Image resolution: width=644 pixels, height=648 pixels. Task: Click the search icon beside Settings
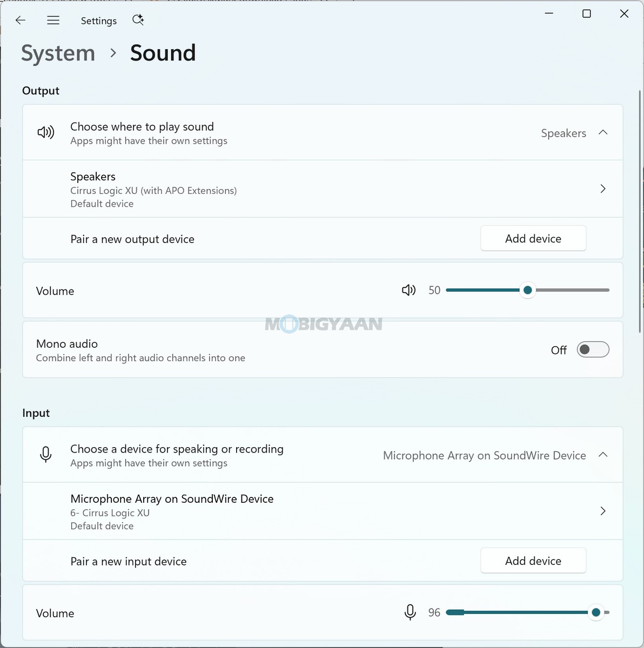click(x=138, y=21)
